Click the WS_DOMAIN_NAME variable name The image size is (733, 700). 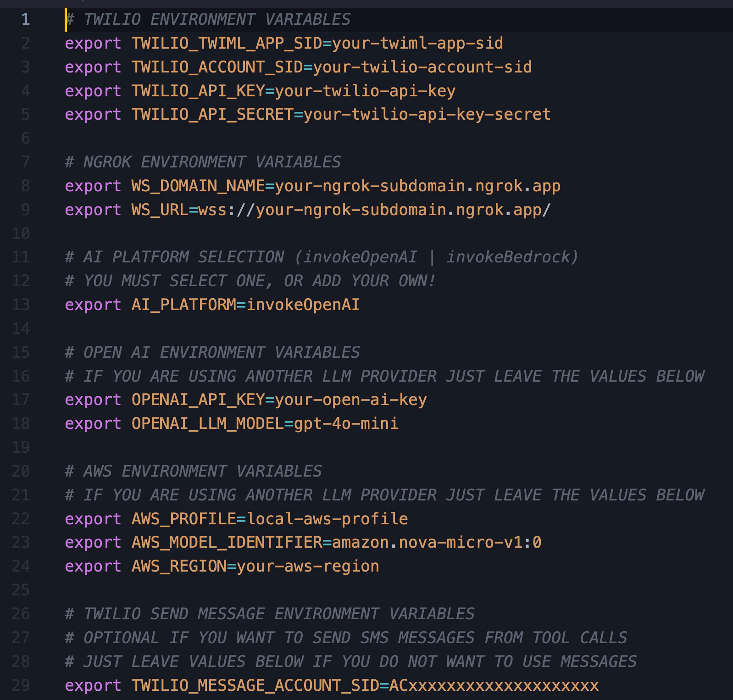point(198,186)
